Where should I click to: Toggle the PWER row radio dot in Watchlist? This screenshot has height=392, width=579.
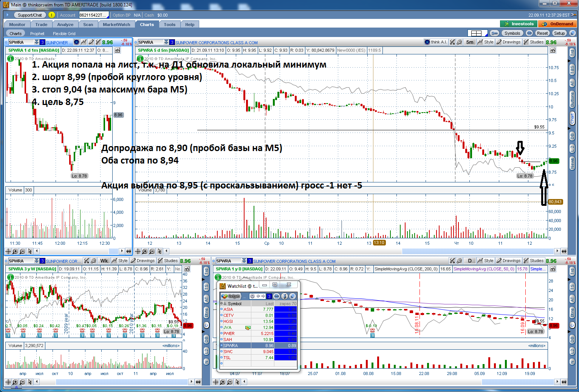[221, 333]
